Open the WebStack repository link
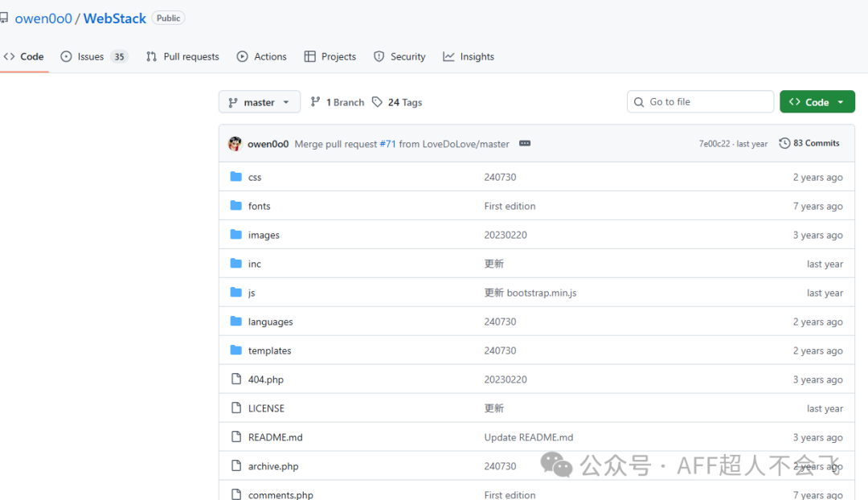The height and width of the screenshot is (500, 868). pyautogui.click(x=115, y=18)
